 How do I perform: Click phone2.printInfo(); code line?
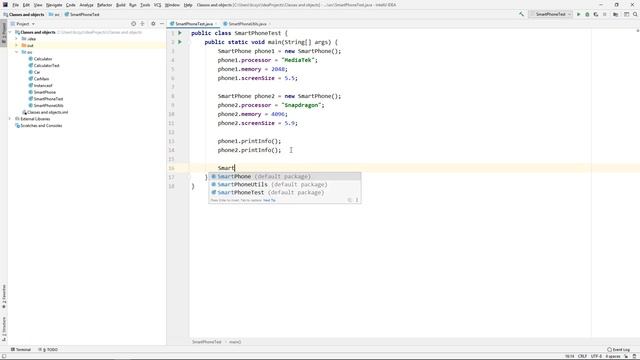point(249,150)
